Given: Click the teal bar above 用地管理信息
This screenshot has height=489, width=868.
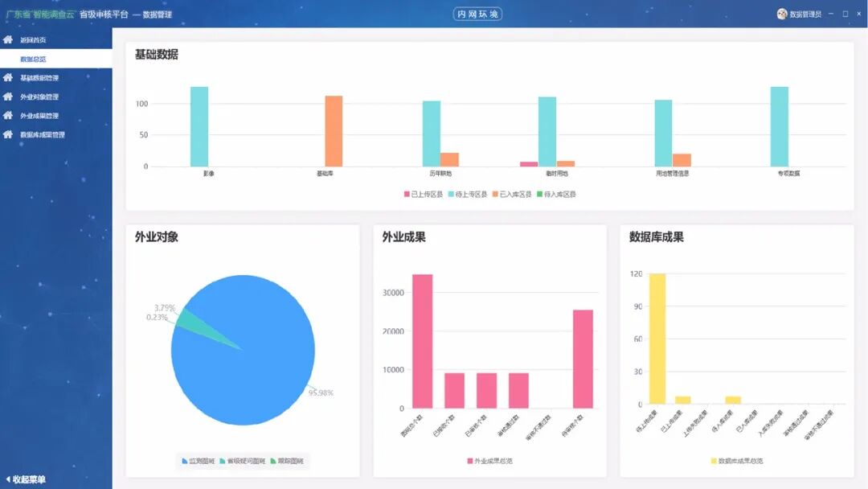Looking at the screenshot, I should [663, 133].
